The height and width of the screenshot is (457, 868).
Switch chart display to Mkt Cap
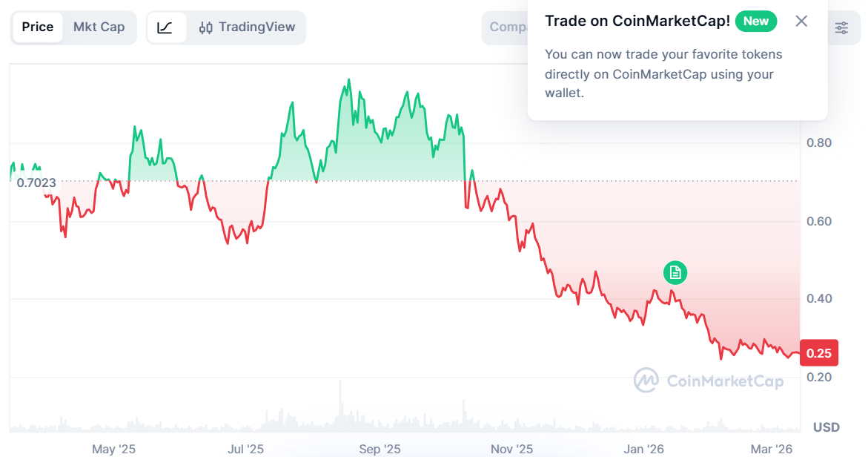99,27
